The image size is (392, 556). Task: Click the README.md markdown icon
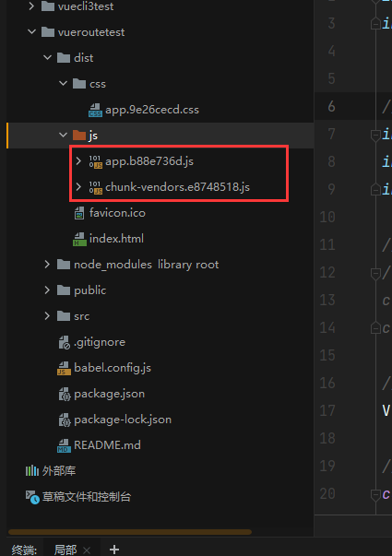click(64, 445)
